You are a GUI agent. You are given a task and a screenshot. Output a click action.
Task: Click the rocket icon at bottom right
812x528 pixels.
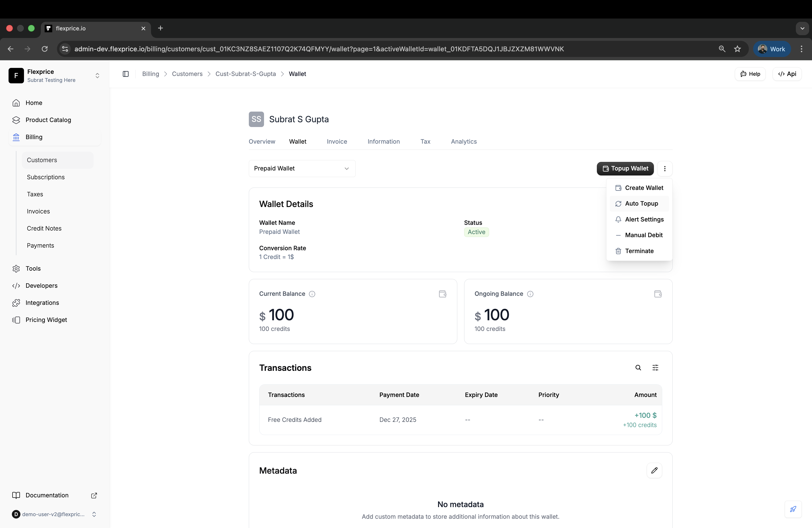pos(793,509)
